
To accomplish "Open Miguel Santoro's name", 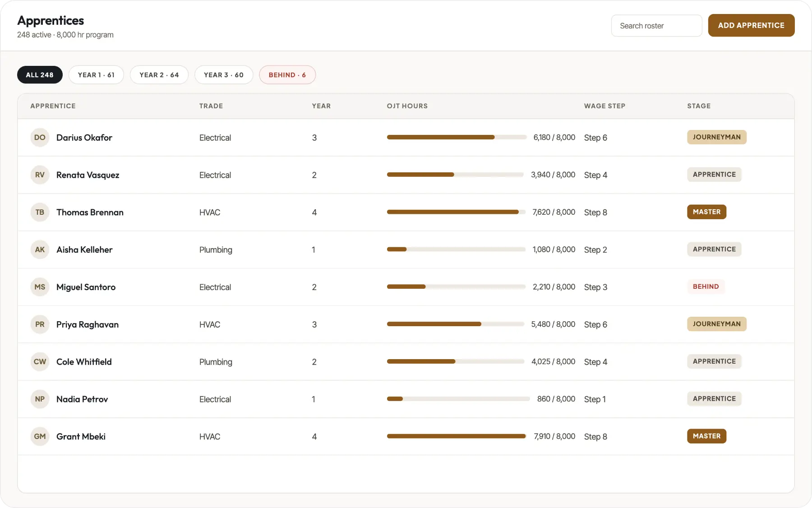I will [x=86, y=287].
